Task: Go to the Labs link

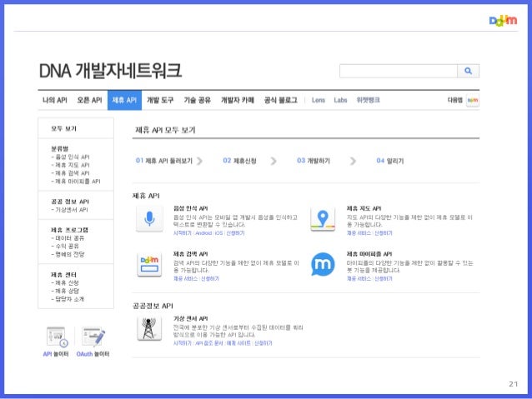Action: point(340,100)
